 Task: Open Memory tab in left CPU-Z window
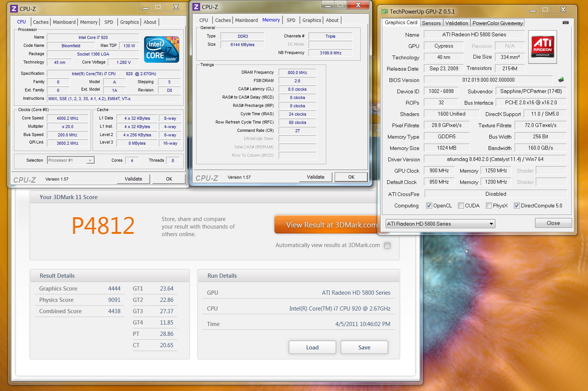click(x=89, y=22)
